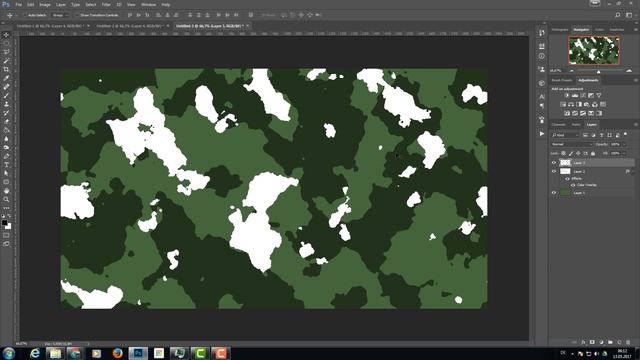Open Internet Explorer from the taskbar
The height and width of the screenshot is (360, 640).
(35, 353)
